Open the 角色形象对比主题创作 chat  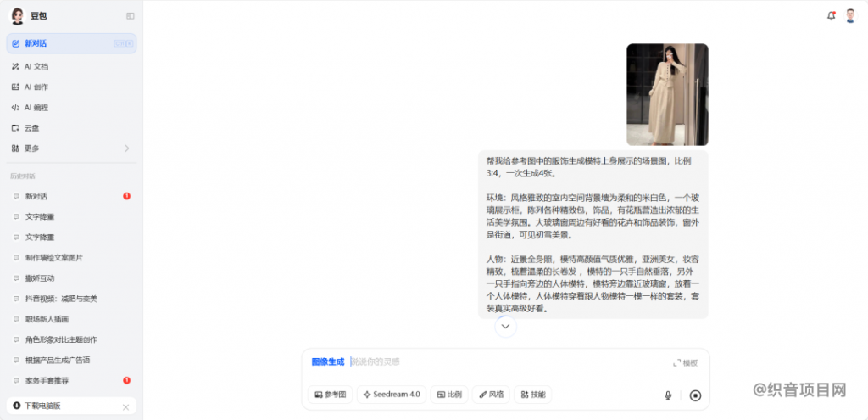[x=71, y=339]
